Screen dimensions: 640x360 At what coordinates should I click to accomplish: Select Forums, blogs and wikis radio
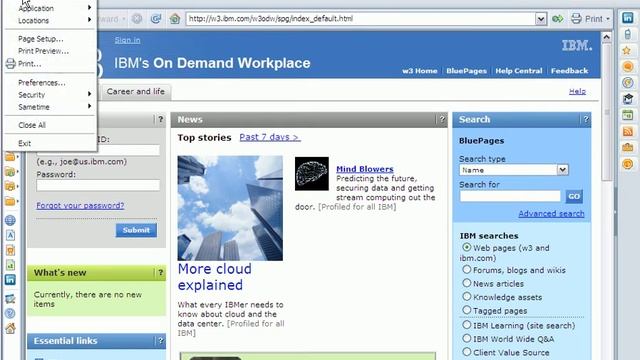(467, 269)
